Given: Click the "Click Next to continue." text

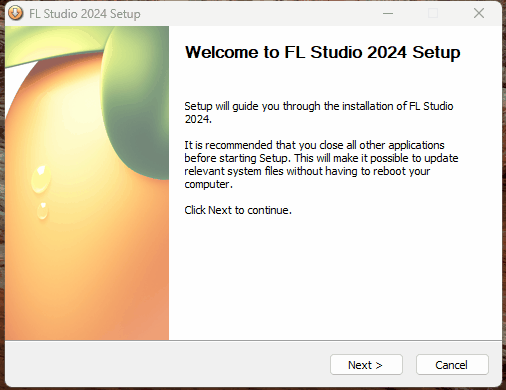Looking at the screenshot, I should [238, 210].
